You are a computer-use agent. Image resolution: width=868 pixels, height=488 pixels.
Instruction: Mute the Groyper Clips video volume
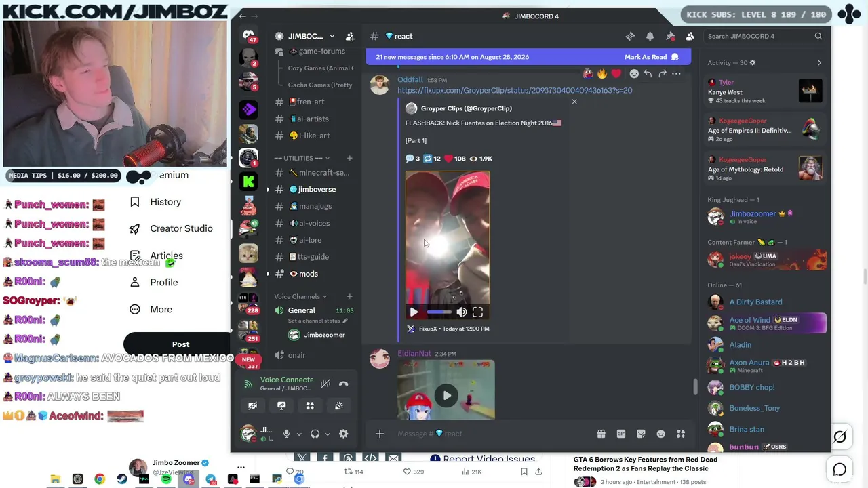[x=461, y=312]
